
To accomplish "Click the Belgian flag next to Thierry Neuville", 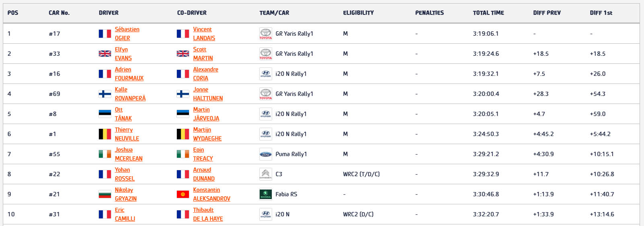I will click(105, 134).
